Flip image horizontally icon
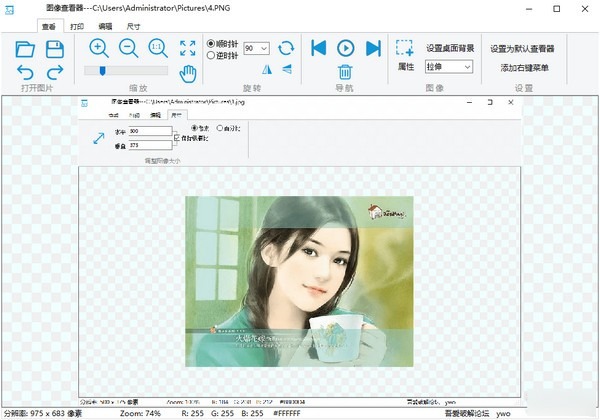This screenshot has height=420, width=600. pyautogui.click(x=267, y=69)
